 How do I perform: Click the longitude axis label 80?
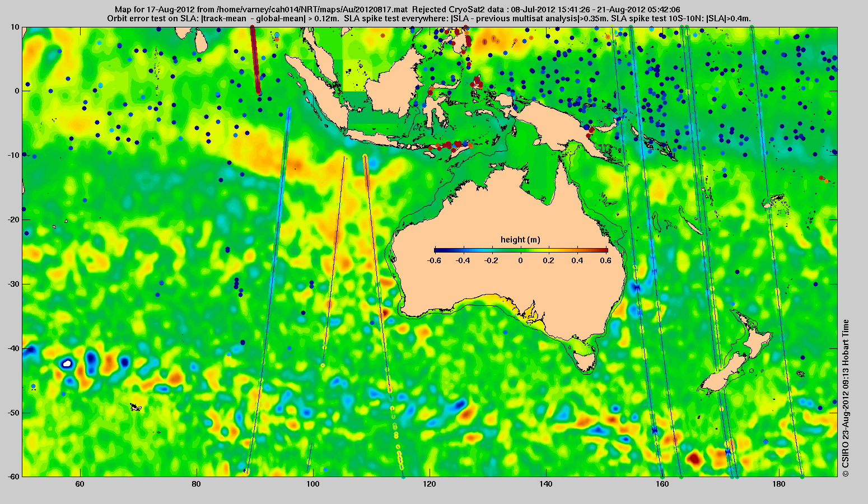196,484
